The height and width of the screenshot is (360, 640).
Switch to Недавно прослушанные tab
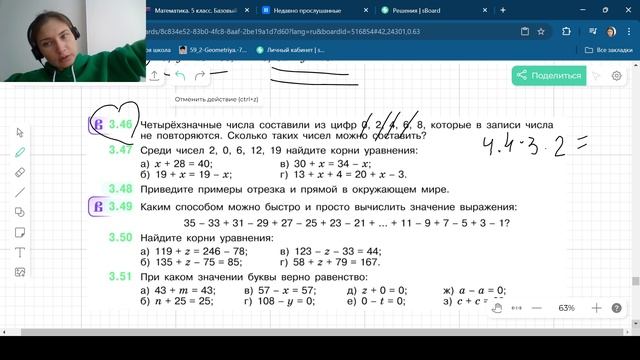[x=307, y=11]
